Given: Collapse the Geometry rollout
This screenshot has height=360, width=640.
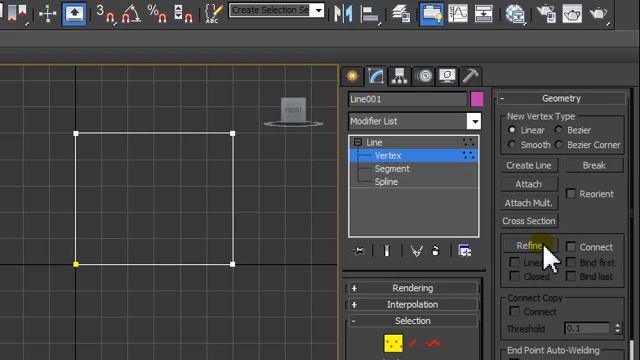Looking at the screenshot, I should tap(561, 98).
